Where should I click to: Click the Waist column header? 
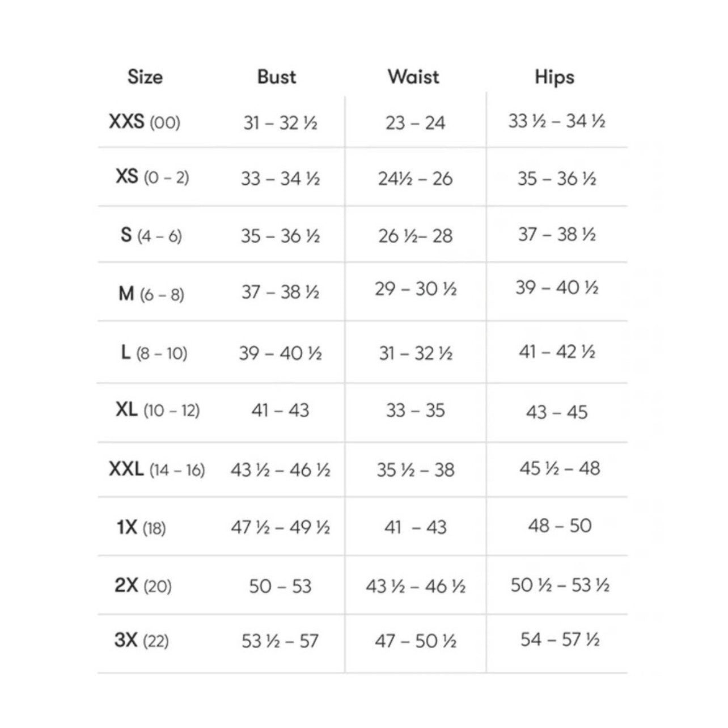pyautogui.click(x=413, y=77)
